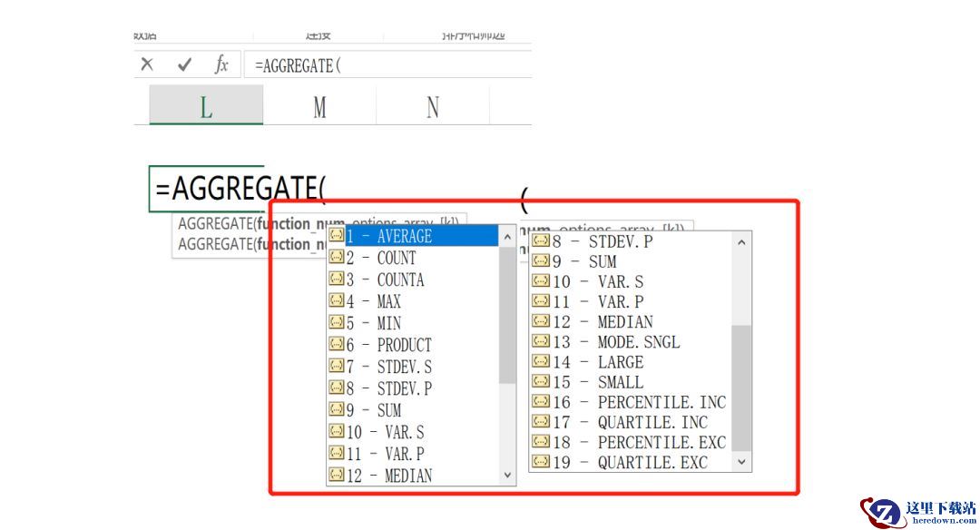Image resolution: width=980 pixels, height=530 pixels.
Task: Click right list scrollbar up arrow
Action: [x=741, y=242]
